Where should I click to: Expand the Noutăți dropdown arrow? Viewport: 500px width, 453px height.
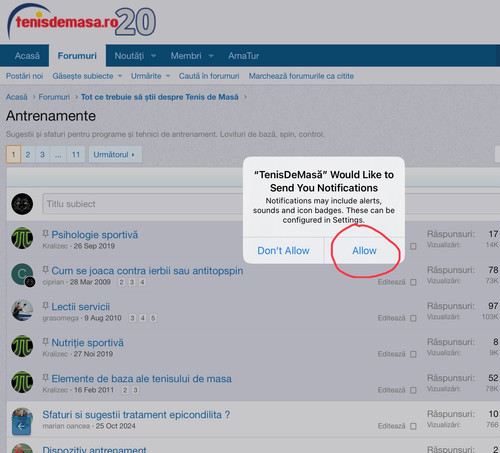point(153,56)
